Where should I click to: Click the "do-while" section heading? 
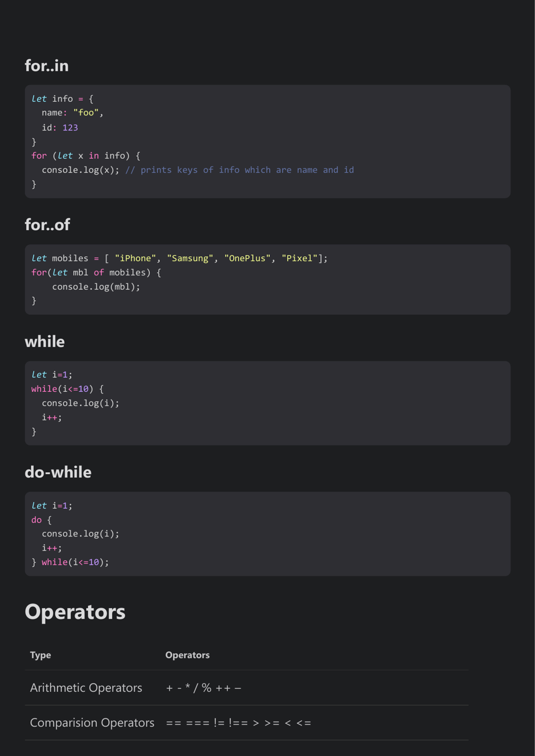58,472
